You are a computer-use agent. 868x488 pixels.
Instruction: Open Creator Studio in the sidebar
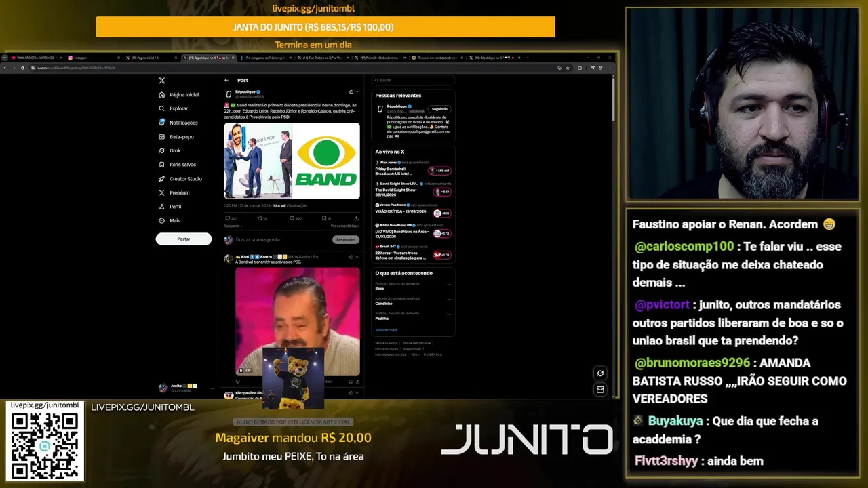[180, 179]
